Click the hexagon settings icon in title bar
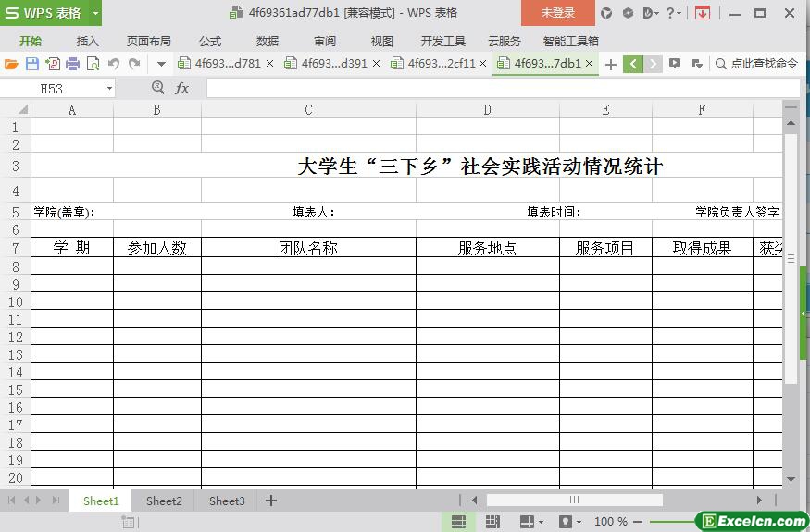This screenshot has width=810, height=532. click(x=628, y=14)
